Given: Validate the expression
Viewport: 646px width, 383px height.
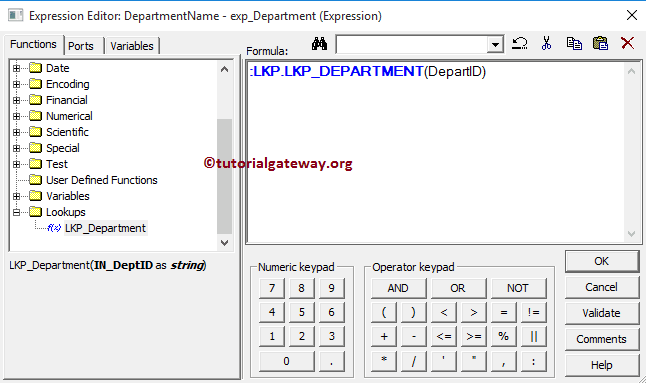Looking at the screenshot, I should pos(602,313).
